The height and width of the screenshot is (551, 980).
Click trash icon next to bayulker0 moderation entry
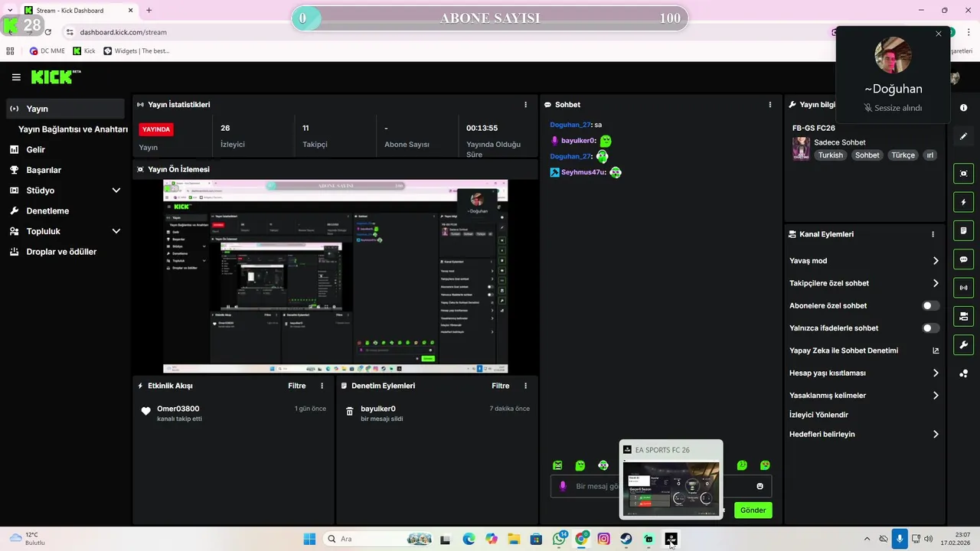[x=350, y=412]
